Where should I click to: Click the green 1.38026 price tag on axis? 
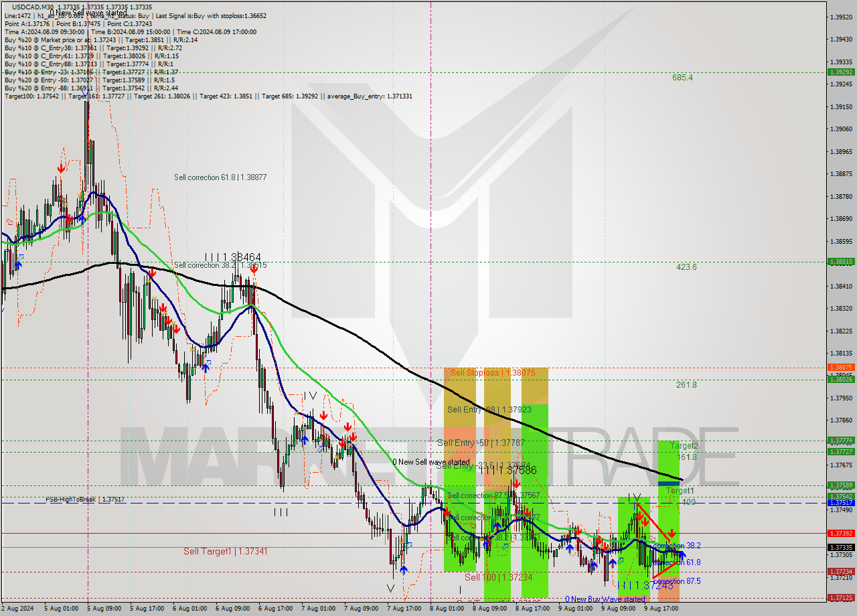pyautogui.click(x=840, y=379)
